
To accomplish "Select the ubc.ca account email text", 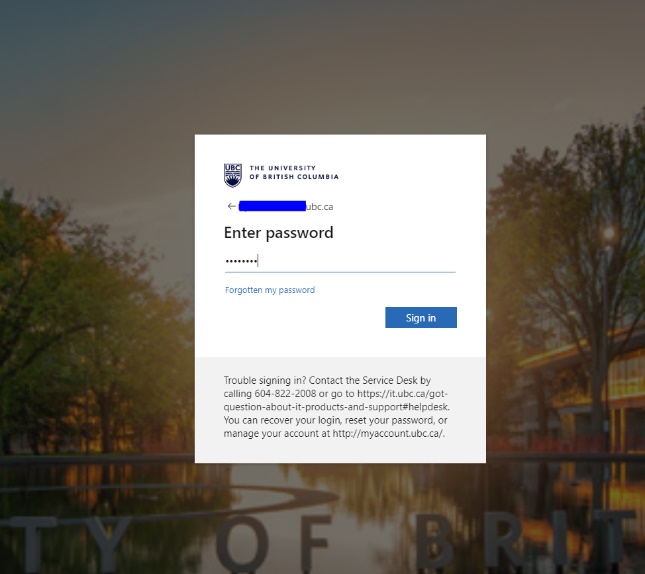I will pyautogui.click(x=286, y=207).
